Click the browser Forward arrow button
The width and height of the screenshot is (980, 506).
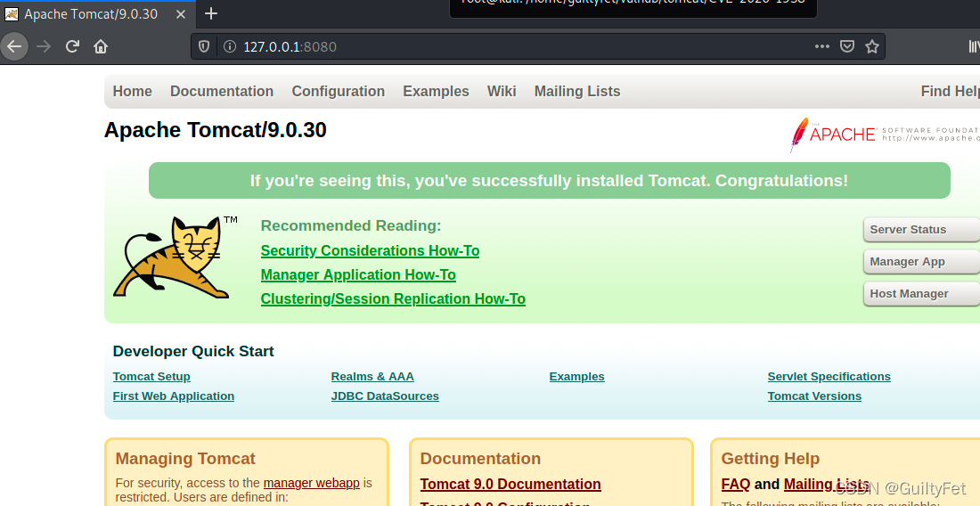[x=44, y=46]
